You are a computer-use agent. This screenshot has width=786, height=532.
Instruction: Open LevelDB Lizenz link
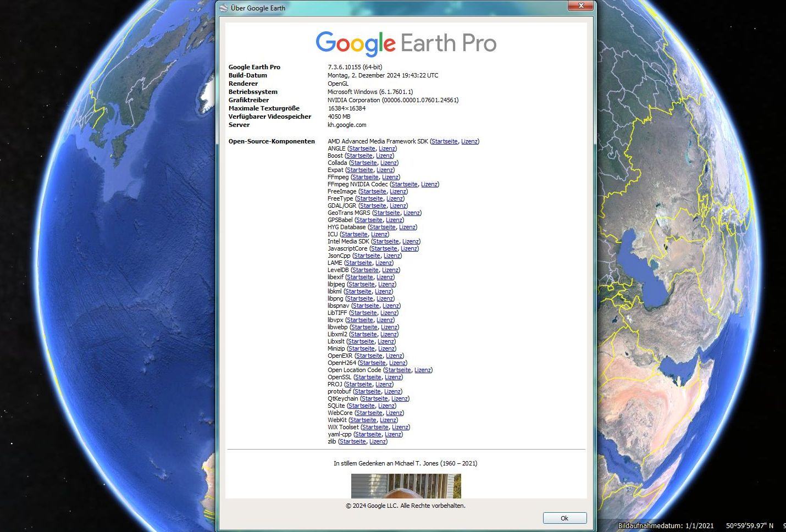pos(390,270)
